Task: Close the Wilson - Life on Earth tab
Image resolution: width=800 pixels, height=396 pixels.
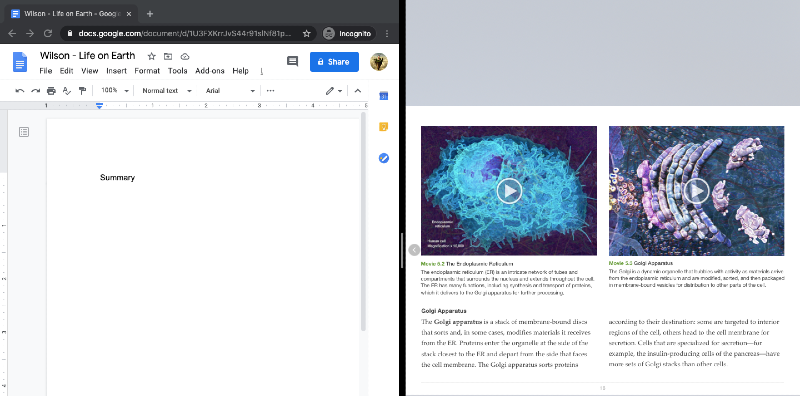Action: coord(129,14)
